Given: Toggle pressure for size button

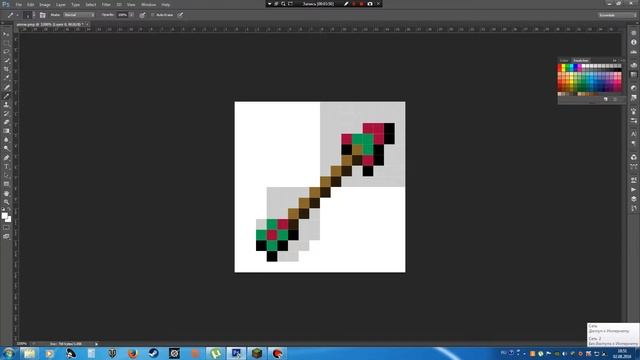Looking at the screenshot, I should [180, 15].
